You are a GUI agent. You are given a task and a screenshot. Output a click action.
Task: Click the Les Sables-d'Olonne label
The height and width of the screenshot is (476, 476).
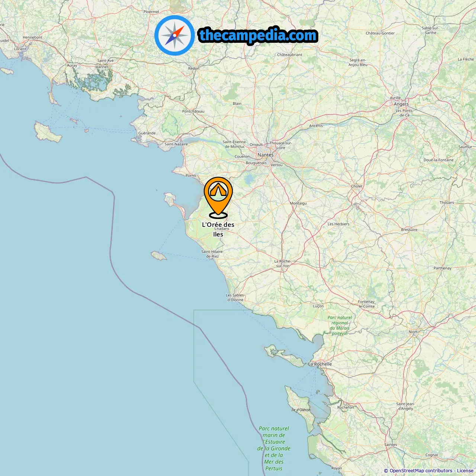pyautogui.click(x=235, y=297)
